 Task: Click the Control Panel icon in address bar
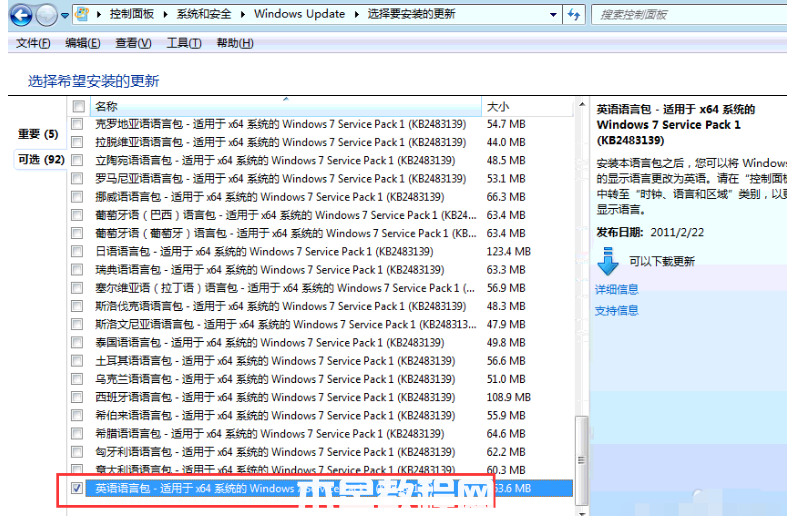(82, 15)
